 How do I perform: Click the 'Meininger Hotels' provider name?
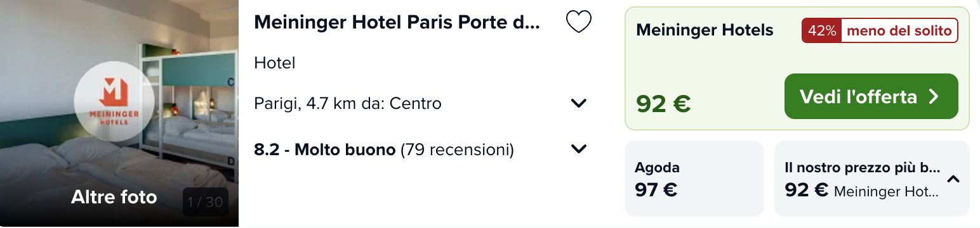point(705,30)
